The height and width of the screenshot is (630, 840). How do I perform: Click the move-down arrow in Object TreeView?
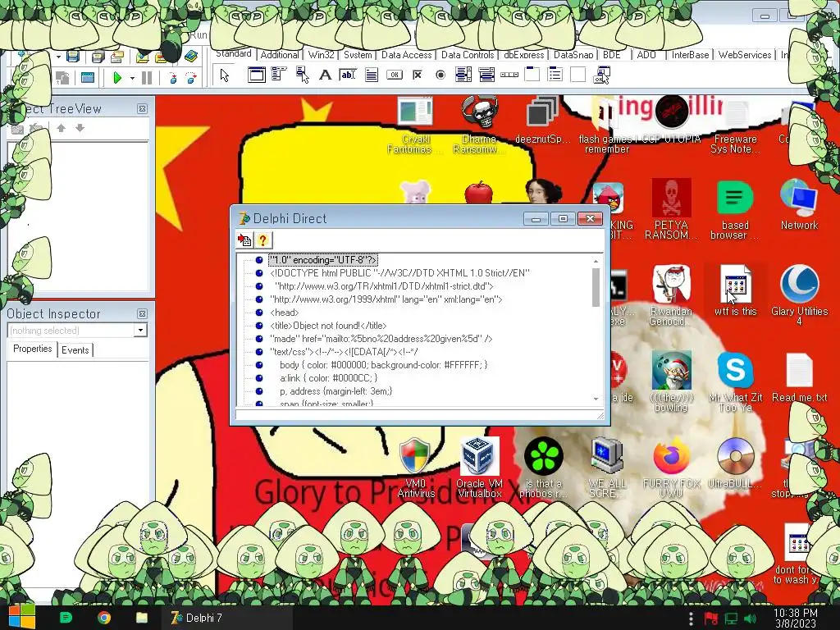point(80,128)
